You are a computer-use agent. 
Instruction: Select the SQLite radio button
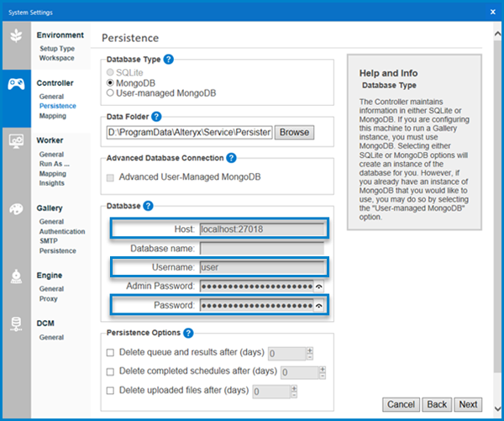[x=110, y=72]
